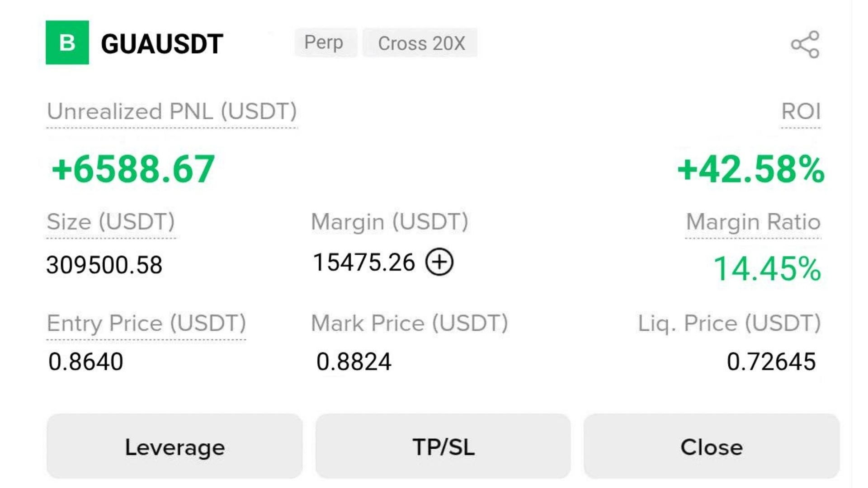Viewport: 868px width, 488px height.
Task: Open the Leverage adjustment button
Action: 175,446
